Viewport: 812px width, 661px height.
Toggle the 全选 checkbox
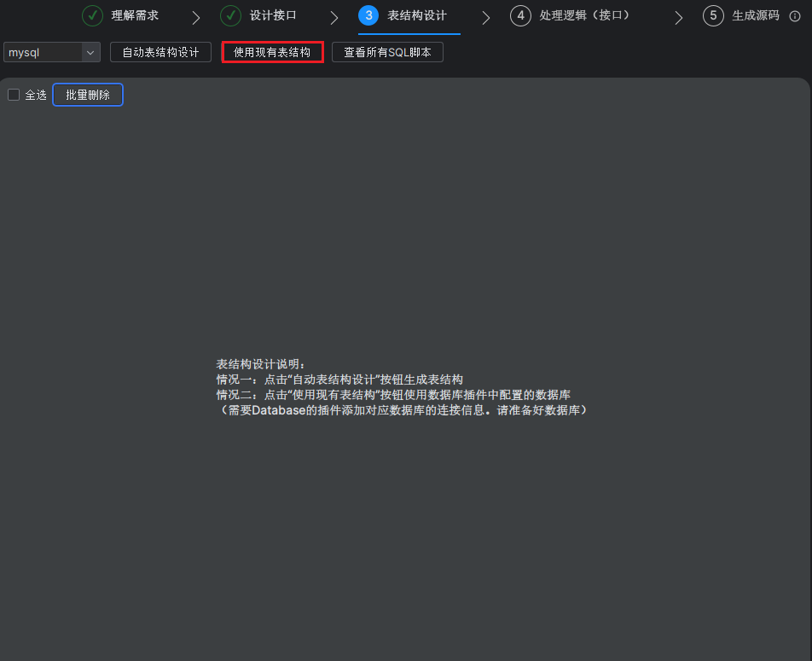[13, 95]
